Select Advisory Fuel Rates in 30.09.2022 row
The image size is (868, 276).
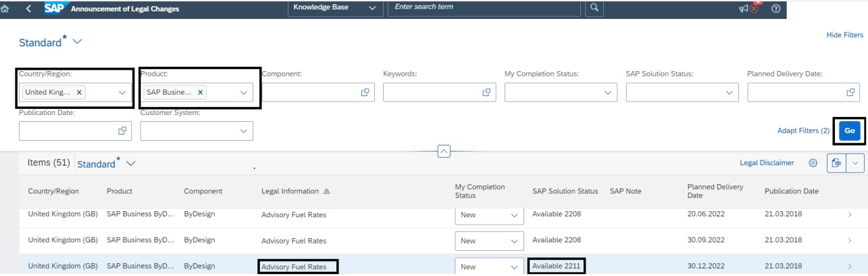click(294, 241)
